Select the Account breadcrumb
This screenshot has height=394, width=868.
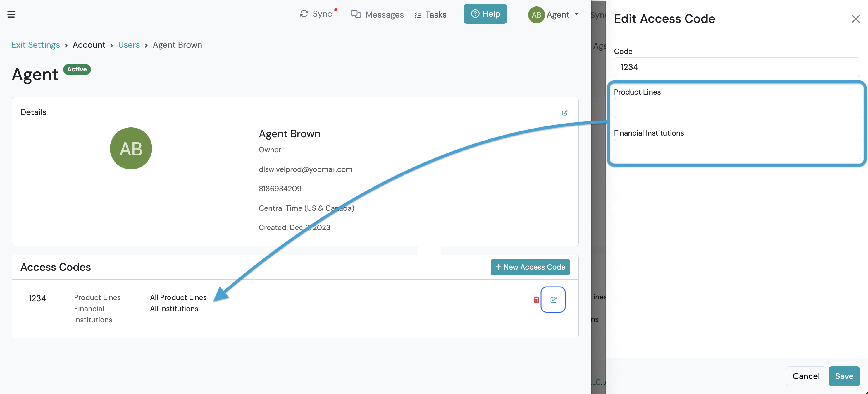[x=89, y=45]
